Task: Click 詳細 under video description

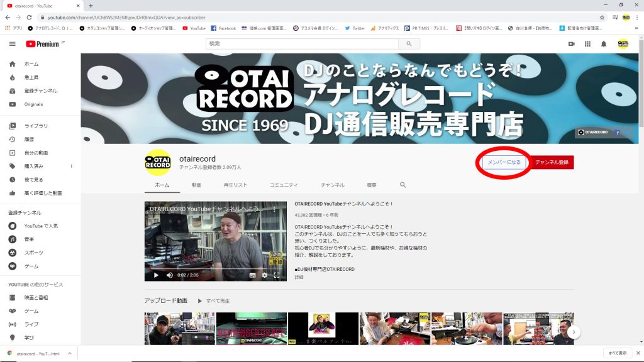Action: pos(299,277)
